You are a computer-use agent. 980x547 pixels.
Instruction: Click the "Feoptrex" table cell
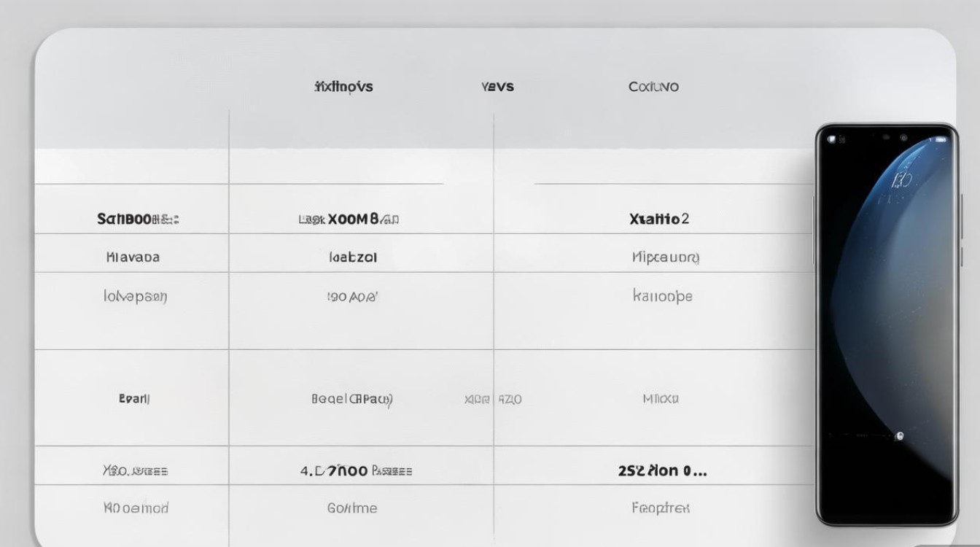click(661, 508)
